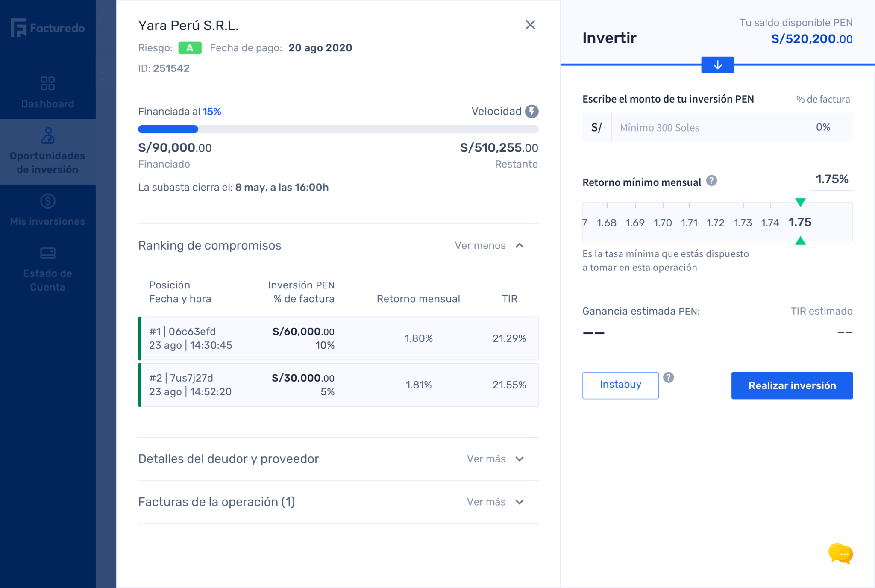Click the available balance S/520,200.00
This screenshot has width=875, height=588.
(x=812, y=39)
